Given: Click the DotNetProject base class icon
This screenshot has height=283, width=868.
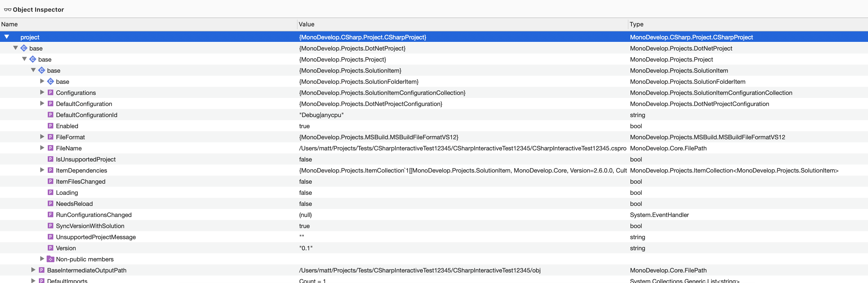Looking at the screenshot, I should (x=24, y=48).
